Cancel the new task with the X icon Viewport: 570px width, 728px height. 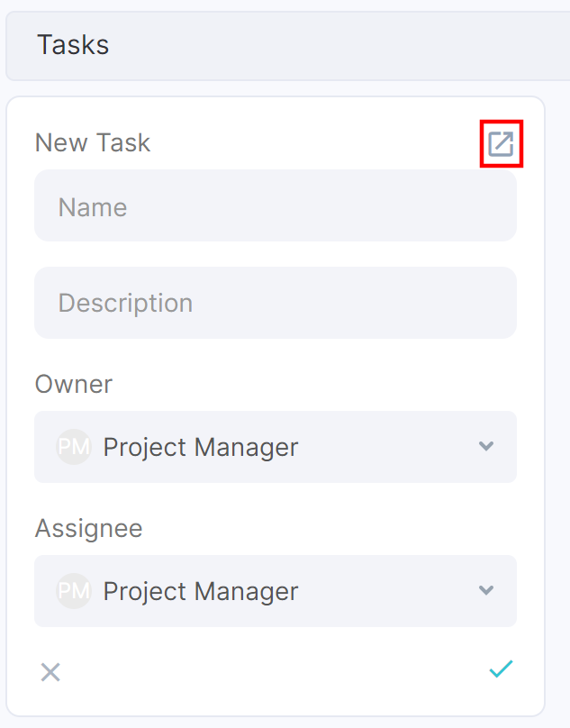[x=50, y=672]
